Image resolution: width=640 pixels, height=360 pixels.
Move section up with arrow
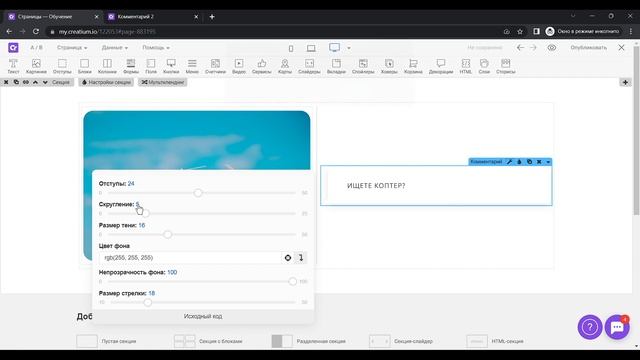[35, 82]
